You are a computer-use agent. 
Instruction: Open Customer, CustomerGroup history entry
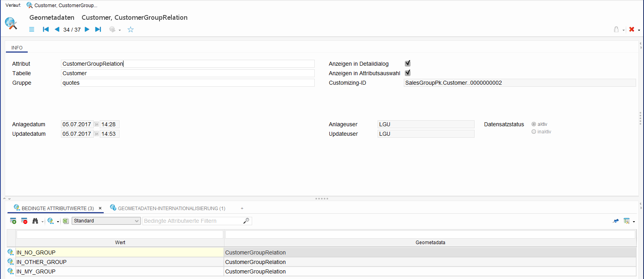pyautogui.click(x=65, y=6)
